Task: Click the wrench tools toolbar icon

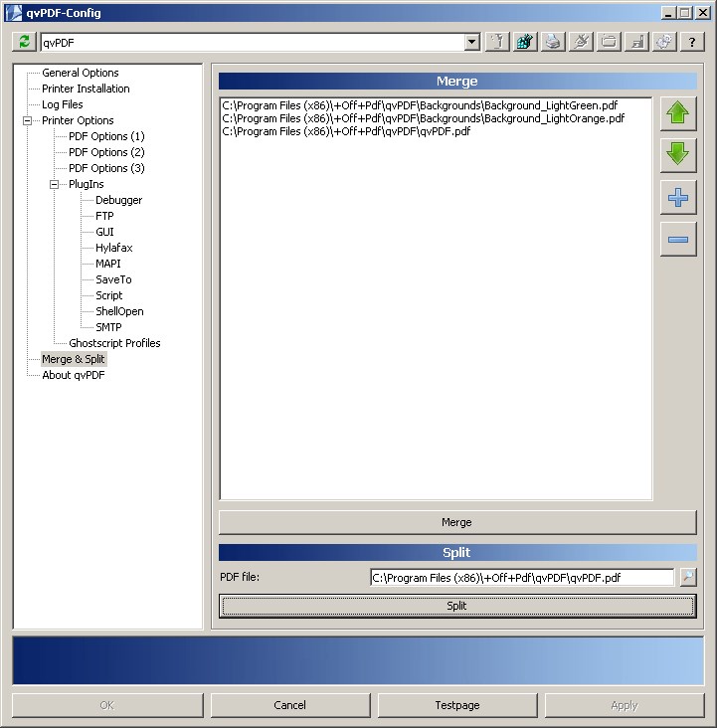Action: pos(497,42)
